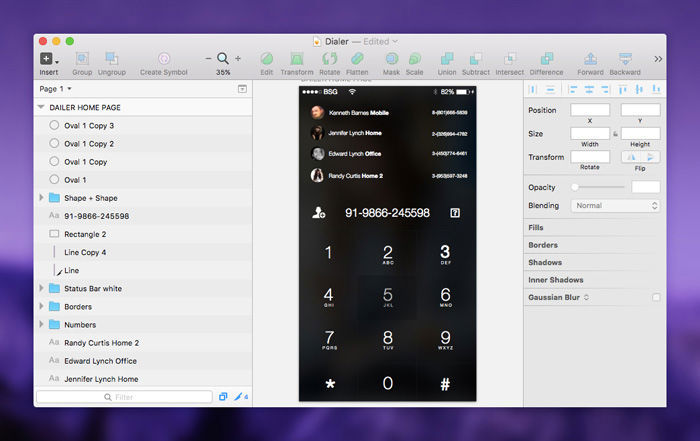Select the Oval 1 Copy 3 layer
Screen dimensions: 700x441
click(x=88, y=125)
